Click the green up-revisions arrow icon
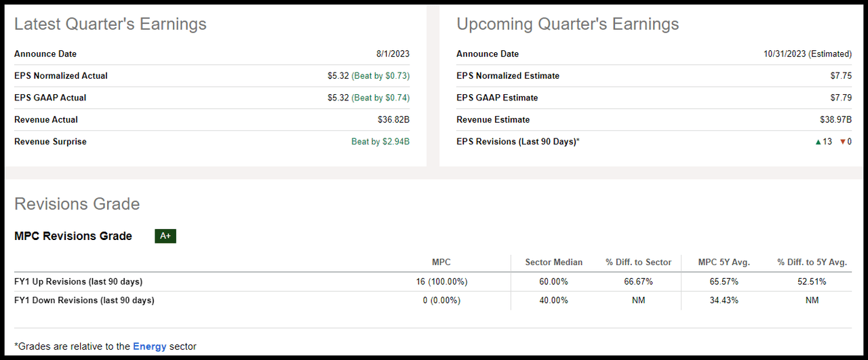Screen dimensions: 868x360 pos(818,142)
